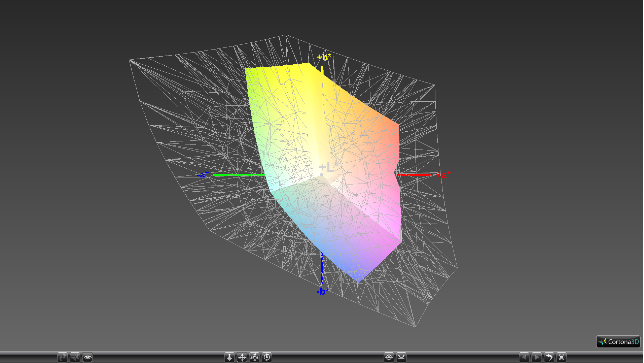Click the yellow +b* axis label

click(324, 57)
